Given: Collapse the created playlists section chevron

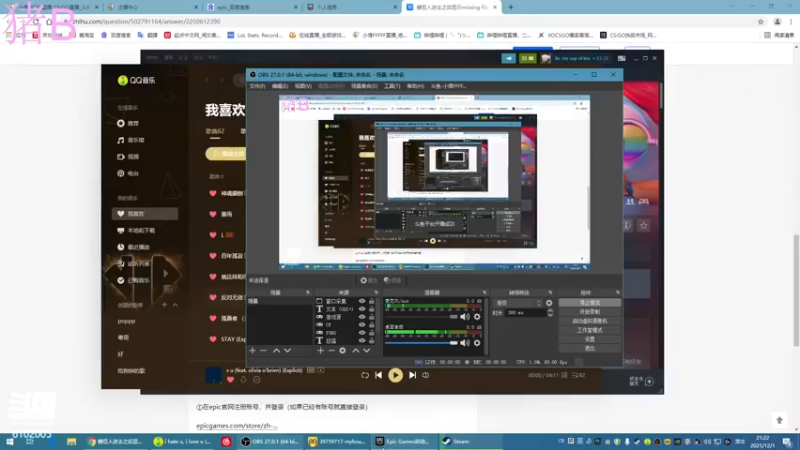Looking at the screenshot, I should coord(175,305).
